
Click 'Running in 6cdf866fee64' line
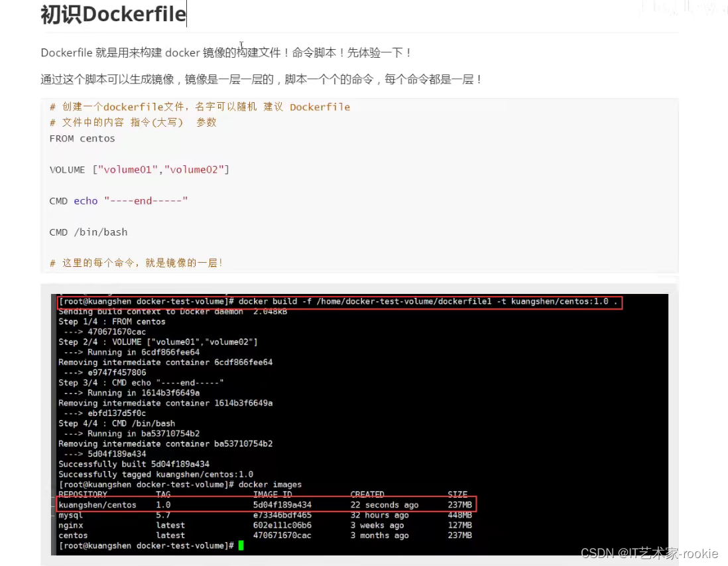pos(132,352)
